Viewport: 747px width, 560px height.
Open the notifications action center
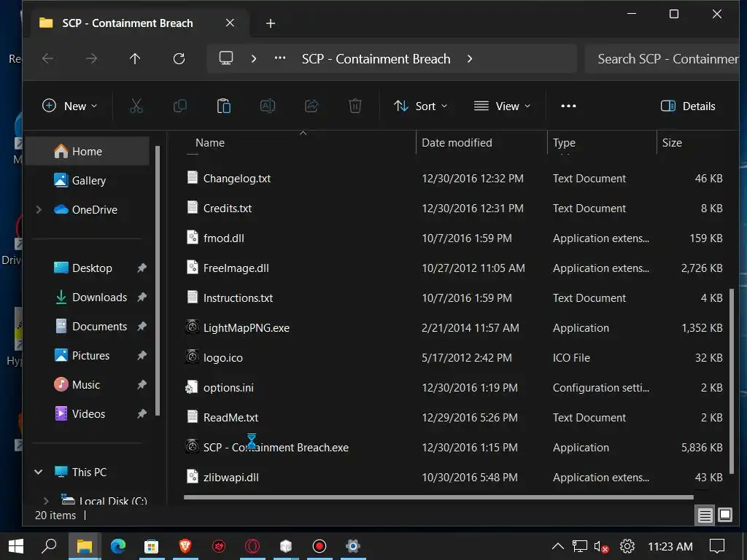pos(716,546)
